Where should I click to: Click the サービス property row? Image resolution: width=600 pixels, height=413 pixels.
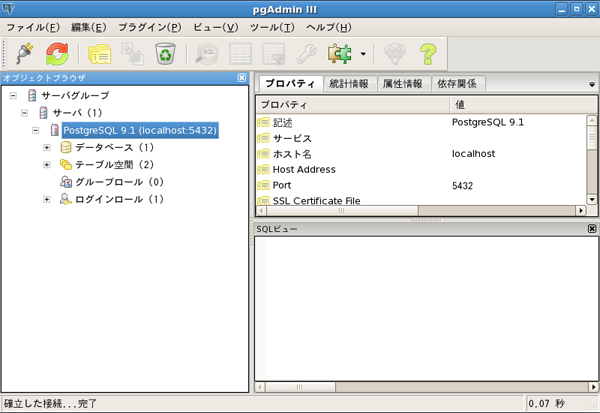point(421,138)
